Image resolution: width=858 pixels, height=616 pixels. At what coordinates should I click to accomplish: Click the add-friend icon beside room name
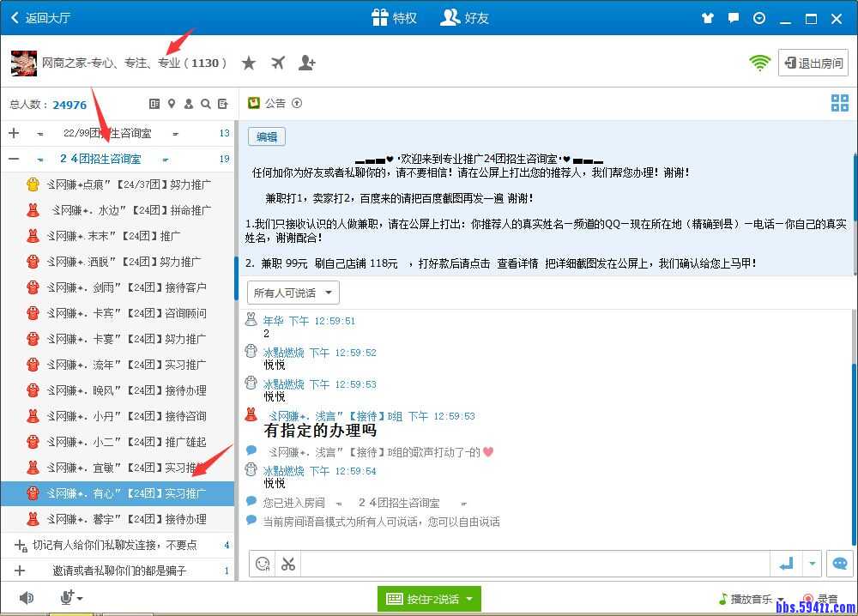click(307, 63)
